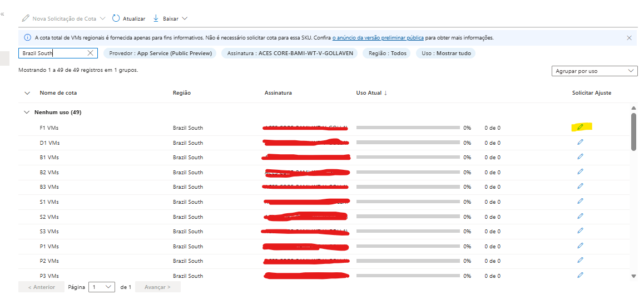Click the pencil adjust icon for B3 VMs
Viewport: 644px width, 299px height.
click(580, 186)
